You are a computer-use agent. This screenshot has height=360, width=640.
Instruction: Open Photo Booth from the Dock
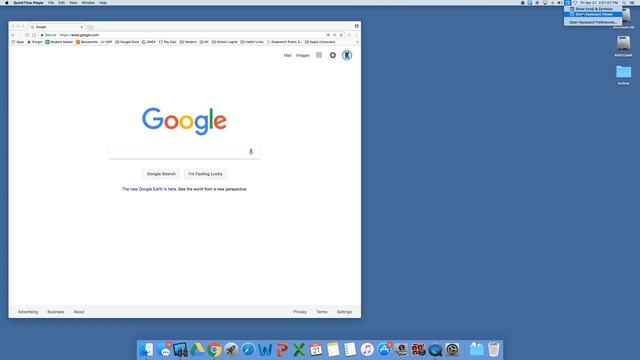click(x=418, y=350)
